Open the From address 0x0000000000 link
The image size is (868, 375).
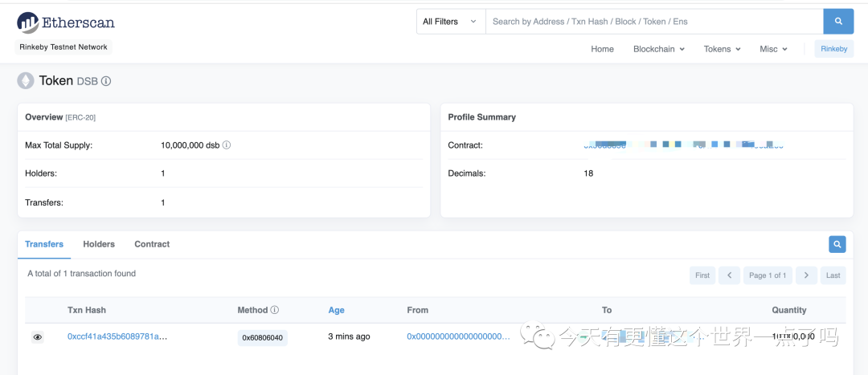click(x=458, y=336)
